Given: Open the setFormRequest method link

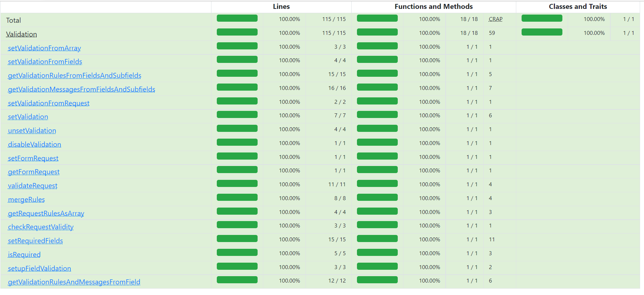Looking at the screenshot, I should [33, 159].
